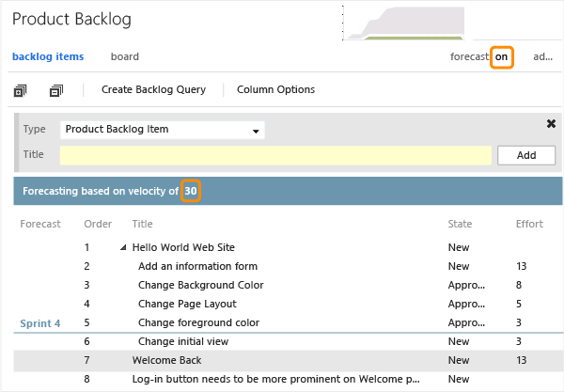Click the Sprint 4 forecast label

pyautogui.click(x=40, y=323)
